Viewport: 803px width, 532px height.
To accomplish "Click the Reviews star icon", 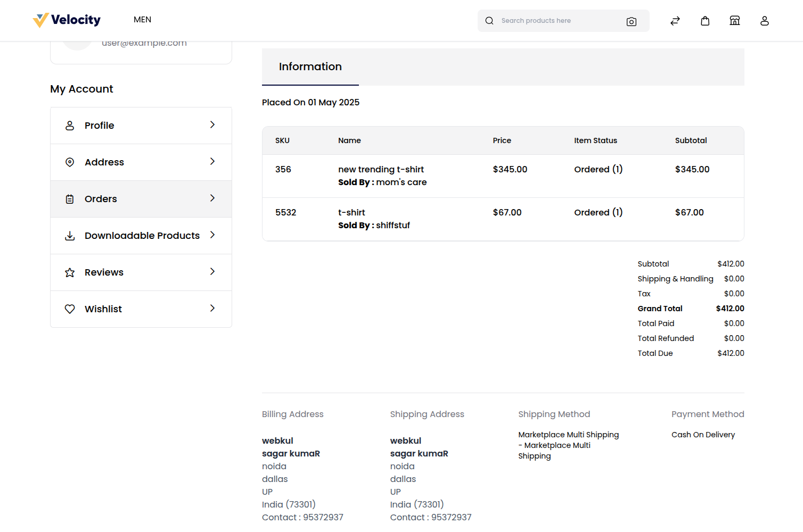I will click(70, 272).
